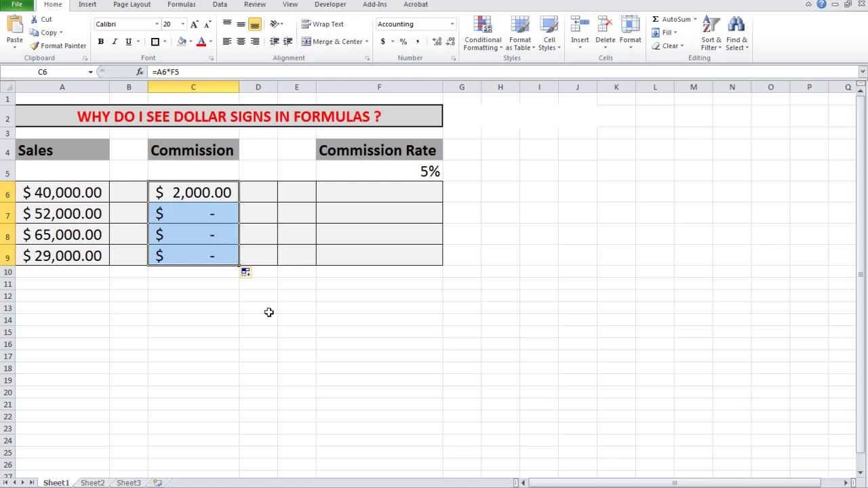Switch to the Page Layout tab
This screenshot has height=488, width=868.
(132, 5)
